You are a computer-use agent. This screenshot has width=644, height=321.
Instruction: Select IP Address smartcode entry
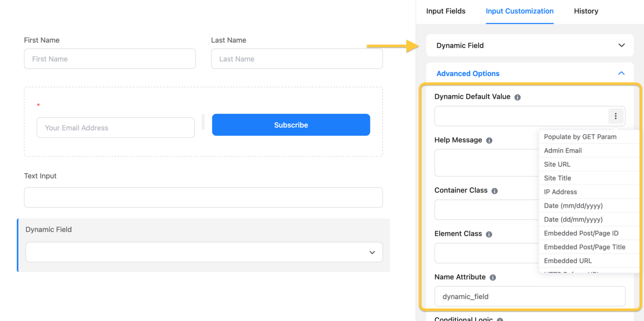(x=560, y=192)
